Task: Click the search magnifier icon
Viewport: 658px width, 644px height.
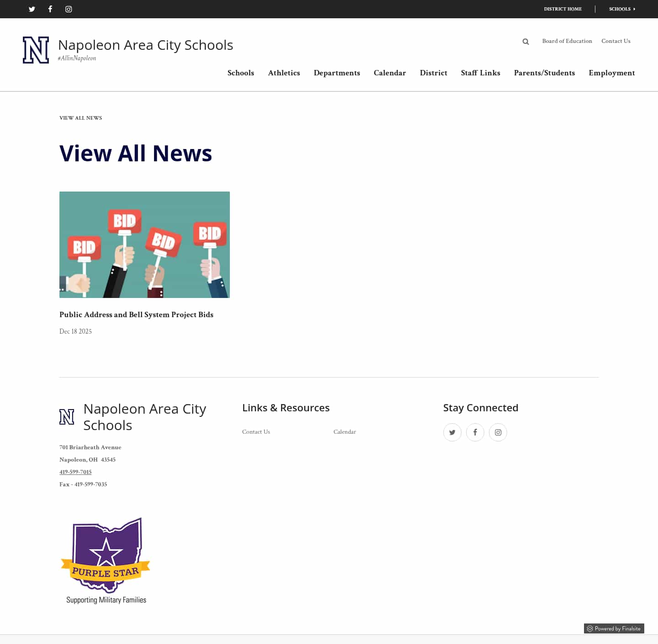Action: (x=525, y=41)
